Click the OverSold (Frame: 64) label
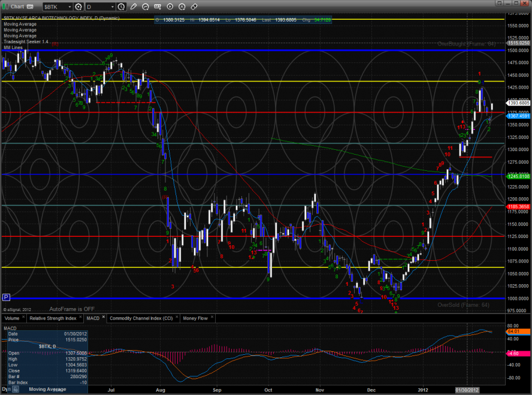 (463, 304)
